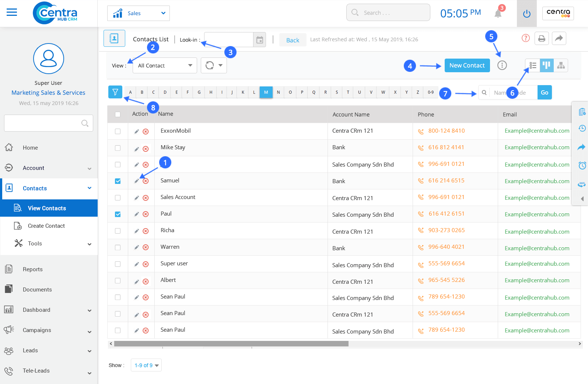Click the top Search input field
The height and width of the screenshot is (384, 588).
tap(388, 13)
